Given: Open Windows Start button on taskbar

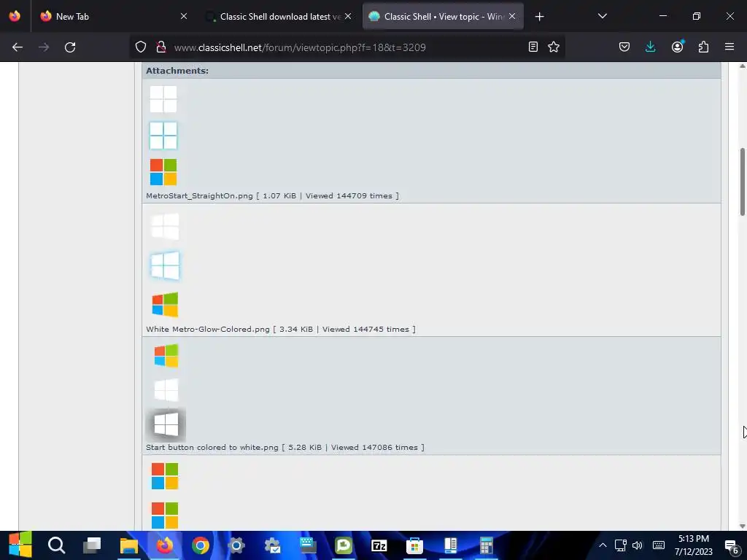Looking at the screenshot, I should (x=20, y=545).
